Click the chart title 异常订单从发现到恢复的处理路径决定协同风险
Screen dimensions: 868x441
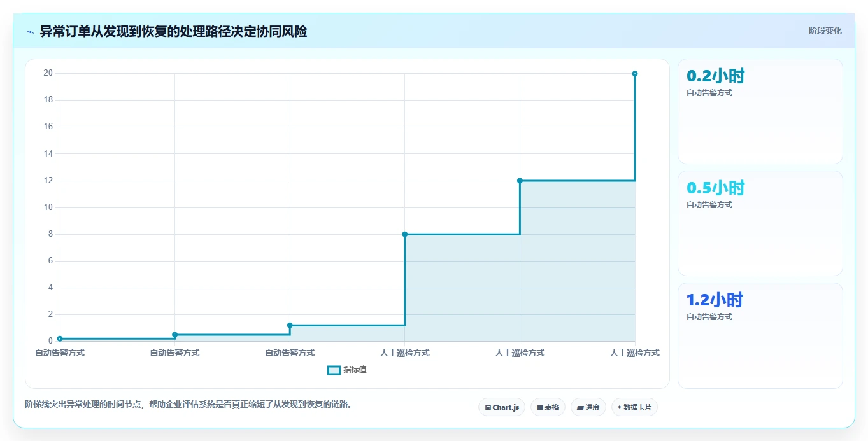point(173,32)
